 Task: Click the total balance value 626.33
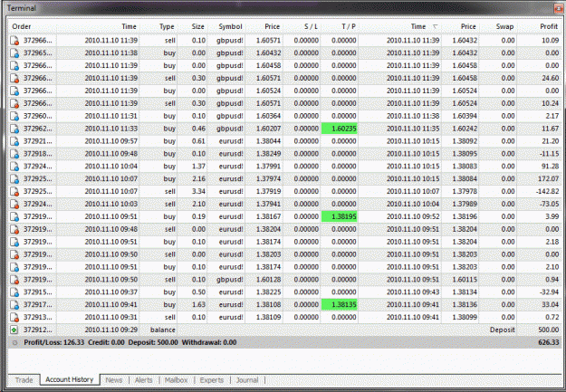[x=548, y=342]
